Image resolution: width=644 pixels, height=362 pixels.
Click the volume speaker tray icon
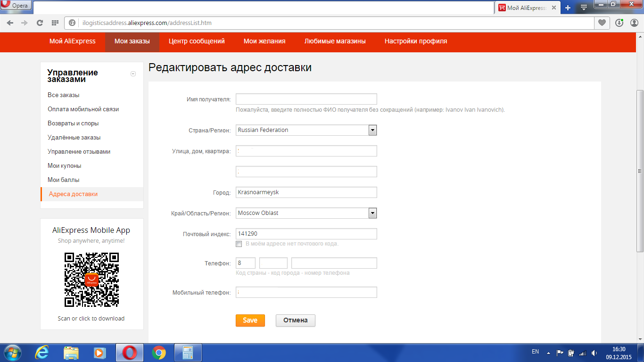594,353
